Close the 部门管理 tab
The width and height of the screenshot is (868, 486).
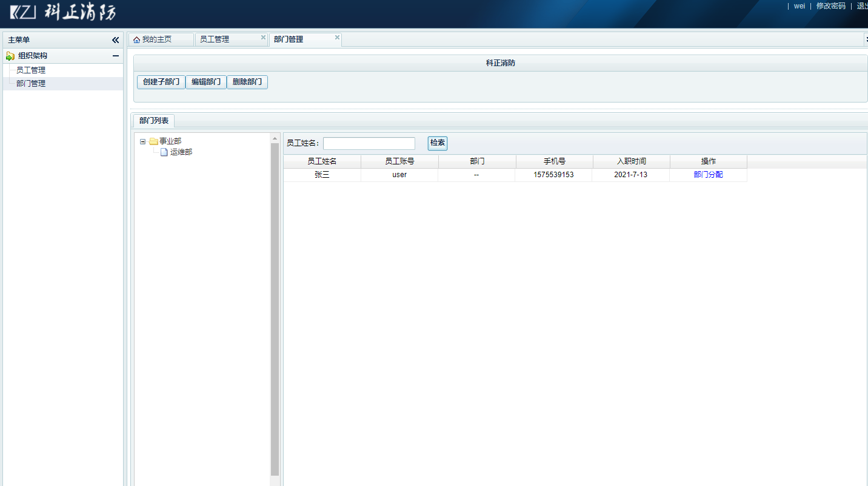tap(337, 38)
